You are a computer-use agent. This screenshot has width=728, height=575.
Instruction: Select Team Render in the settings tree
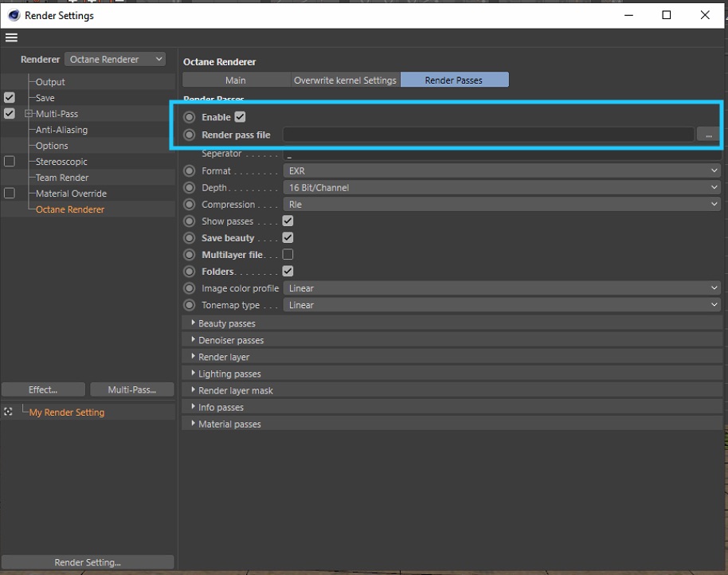(62, 178)
